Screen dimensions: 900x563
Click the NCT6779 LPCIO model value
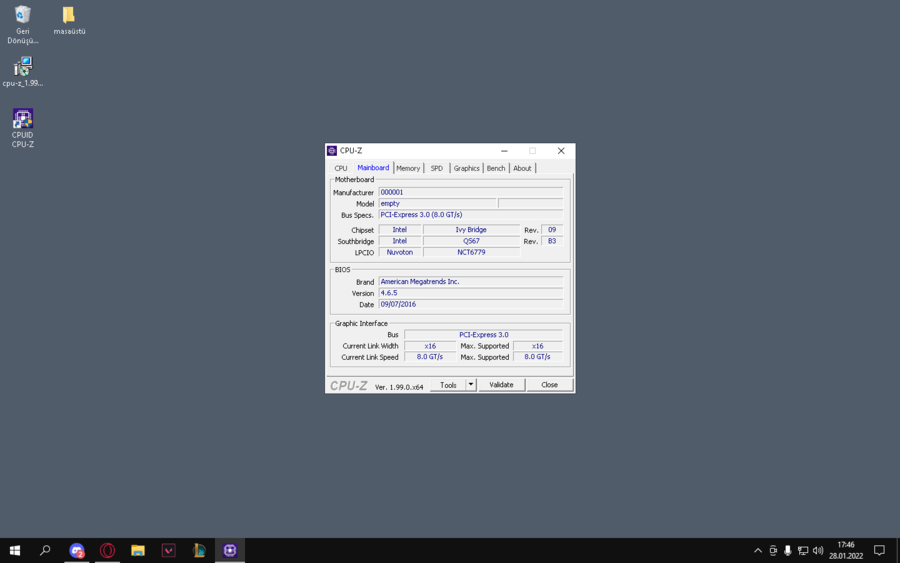[x=471, y=252]
